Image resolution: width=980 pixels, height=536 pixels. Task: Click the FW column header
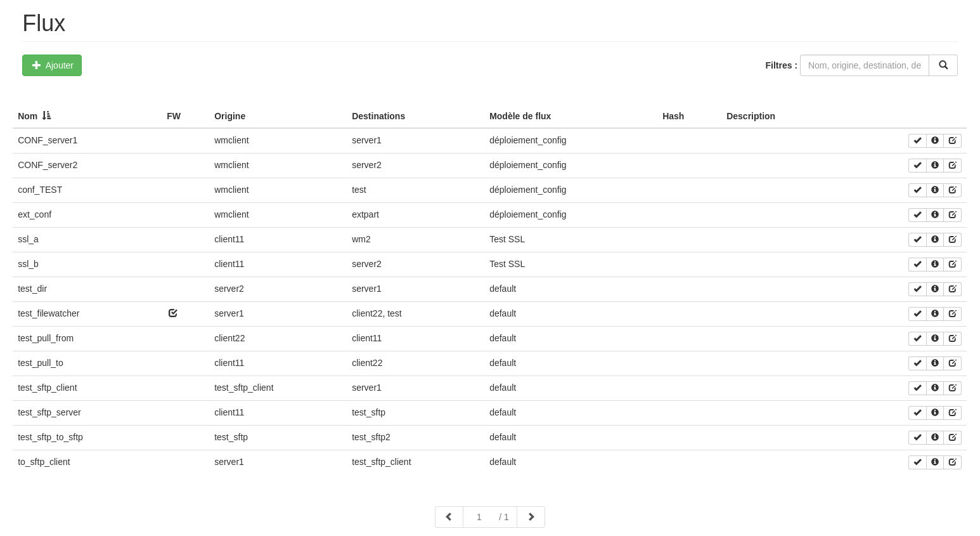[174, 116]
